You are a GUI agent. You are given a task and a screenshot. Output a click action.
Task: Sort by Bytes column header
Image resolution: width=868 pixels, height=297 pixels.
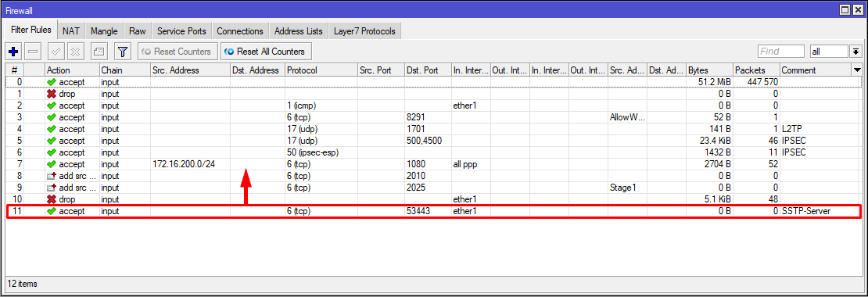click(710, 70)
